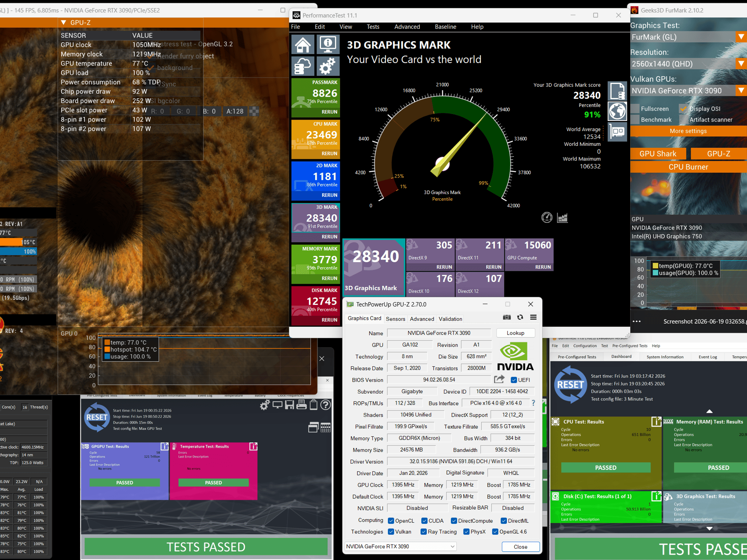
Task: Click the bgcolor swatch in the FurMark overlay
Action: (x=254, y=111)
